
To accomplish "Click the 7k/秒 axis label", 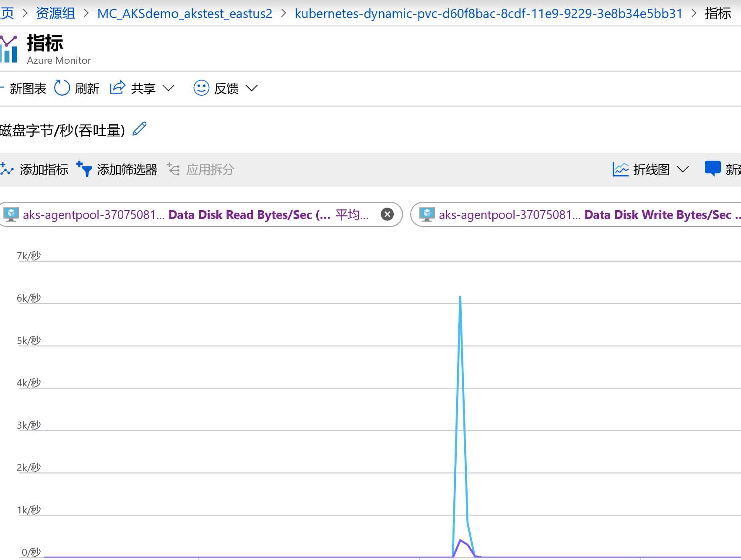I will 29,255.
